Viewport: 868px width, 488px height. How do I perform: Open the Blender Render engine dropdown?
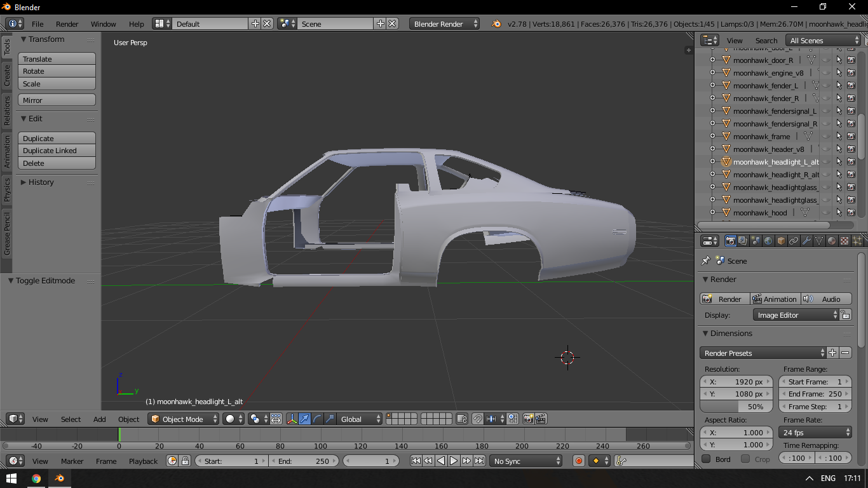point(445,24)
